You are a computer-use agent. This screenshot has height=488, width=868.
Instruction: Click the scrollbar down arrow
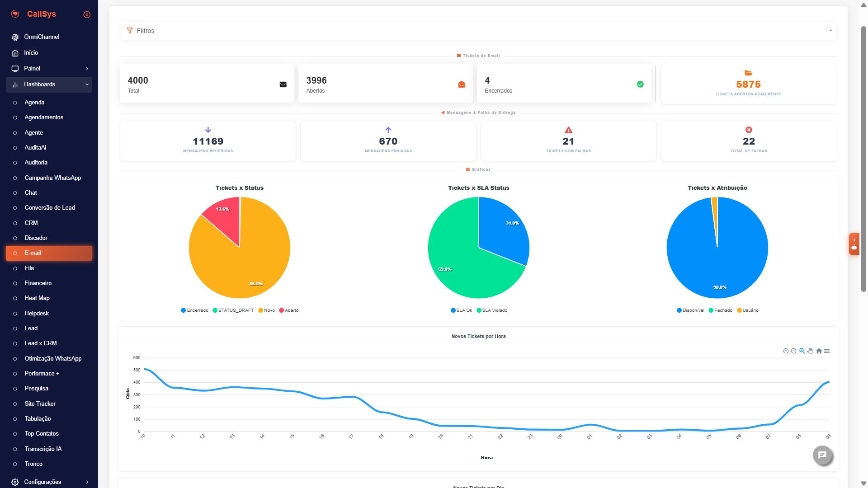(863, 483)
